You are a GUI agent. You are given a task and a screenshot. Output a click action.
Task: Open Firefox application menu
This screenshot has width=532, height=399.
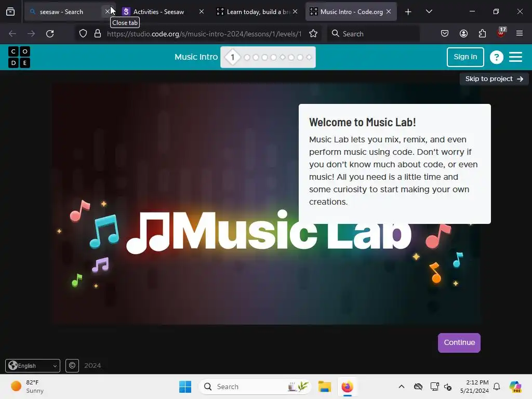(520, 34)
